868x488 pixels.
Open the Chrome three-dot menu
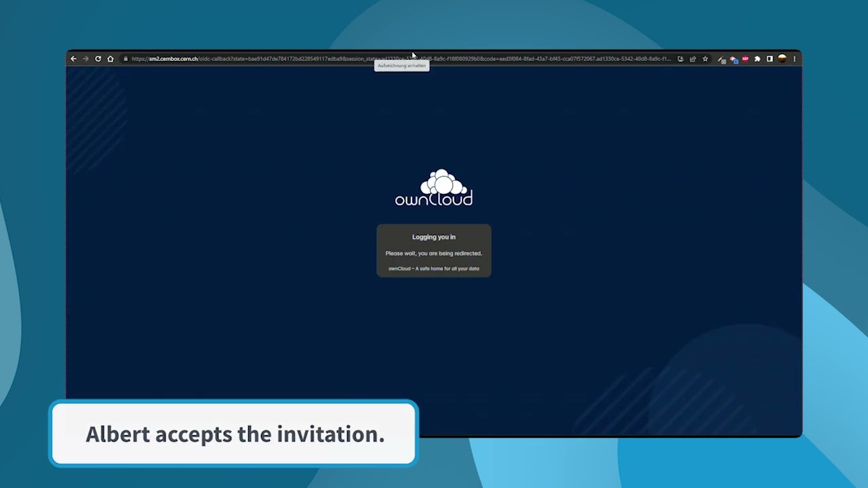tap(794, 59)
